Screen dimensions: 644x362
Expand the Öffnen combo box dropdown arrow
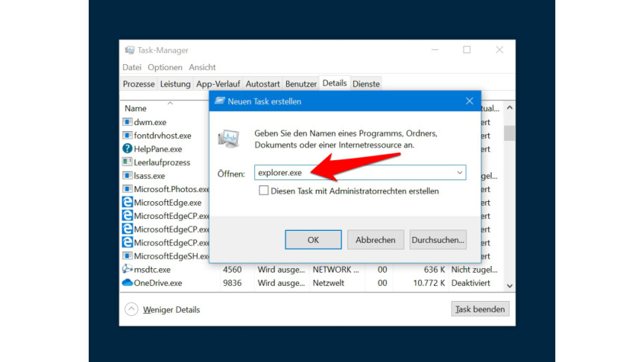(459, 173)
